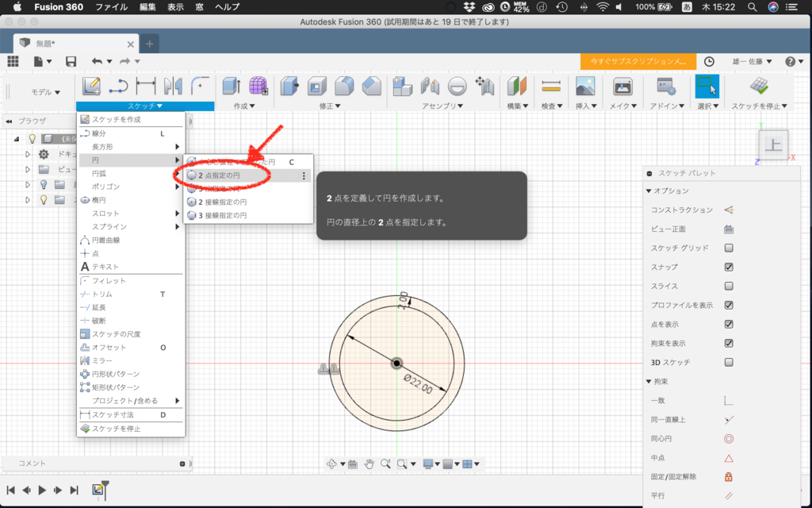Toggle the root component lightbulb visibility

click(x=32, y=138)
